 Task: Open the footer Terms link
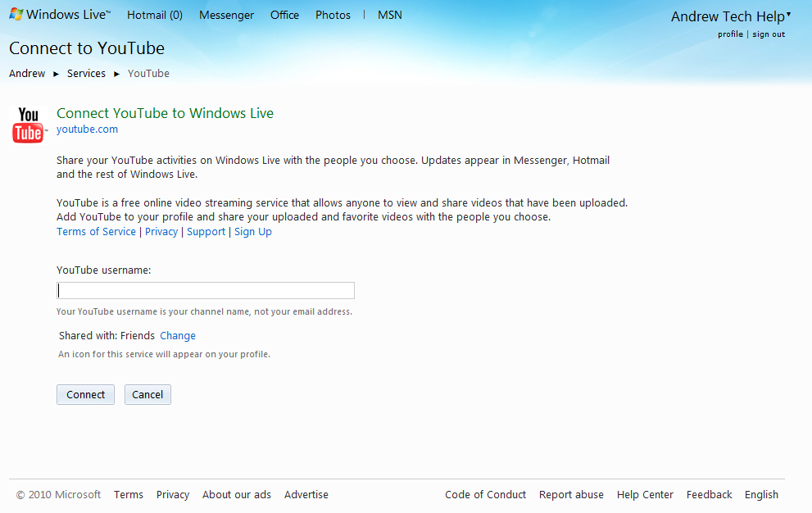tap(129, 495)
